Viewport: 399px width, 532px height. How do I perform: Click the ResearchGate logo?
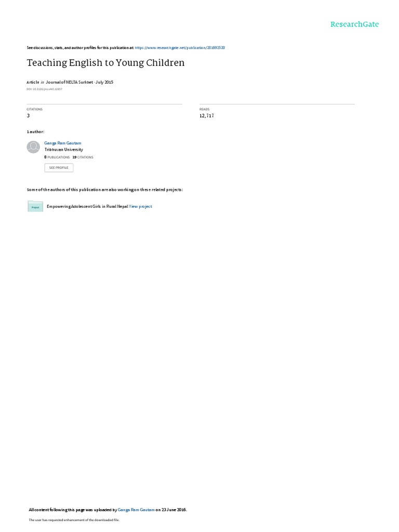pyautogui.click(x=354, y=24)
